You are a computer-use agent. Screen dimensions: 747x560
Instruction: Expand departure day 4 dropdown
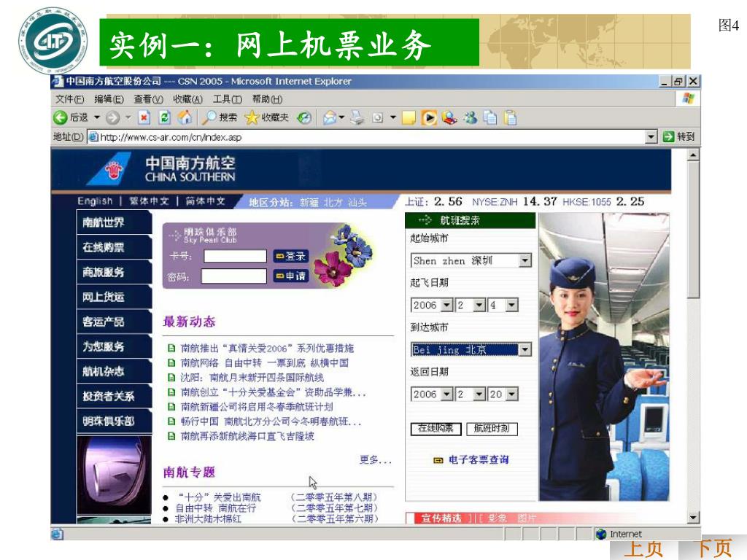click(x=511, y=305)
